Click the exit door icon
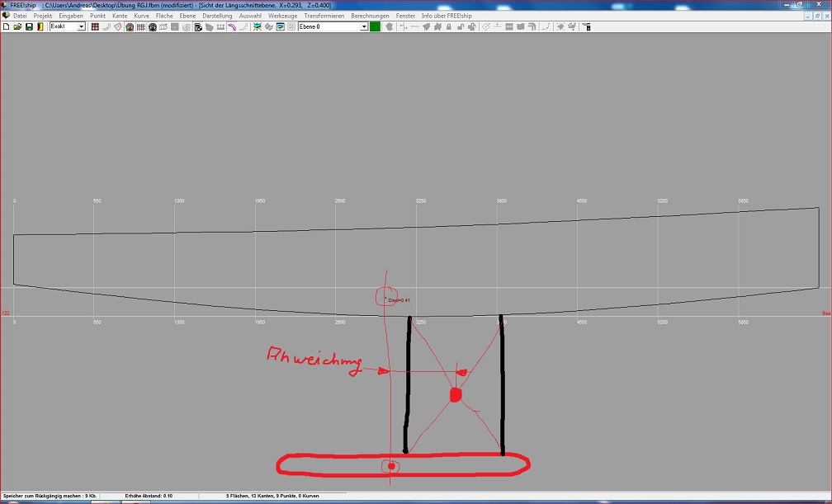The height and width of the screenshot is (504, 832). [40, 27]
